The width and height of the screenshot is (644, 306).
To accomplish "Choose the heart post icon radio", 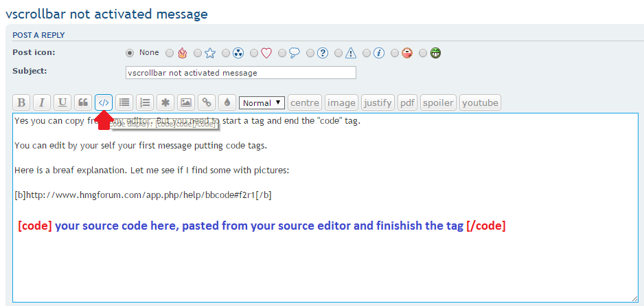I will [254, 53].
